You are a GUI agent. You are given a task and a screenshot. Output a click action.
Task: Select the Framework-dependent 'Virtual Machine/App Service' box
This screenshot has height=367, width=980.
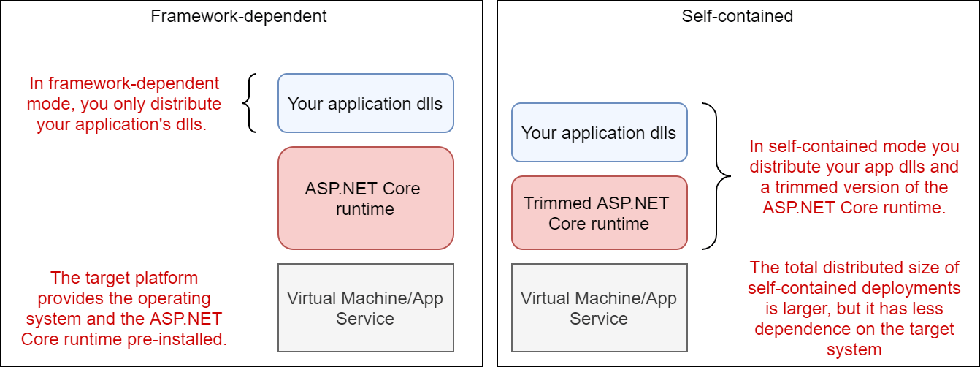366,308
